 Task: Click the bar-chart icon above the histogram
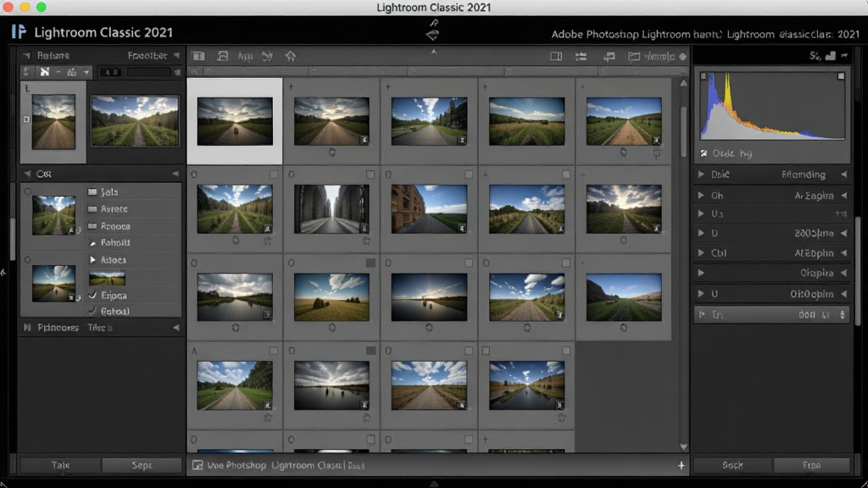click(831, 56)
